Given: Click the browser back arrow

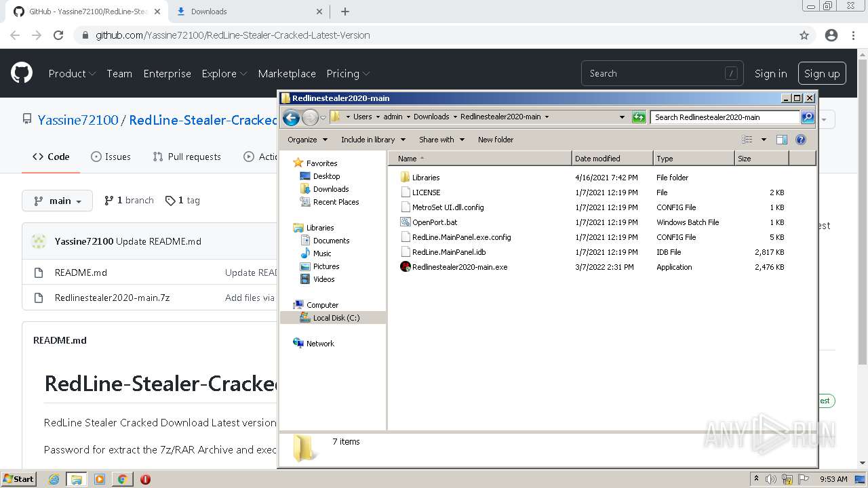Looking at the screenshot, I should 15,35.
